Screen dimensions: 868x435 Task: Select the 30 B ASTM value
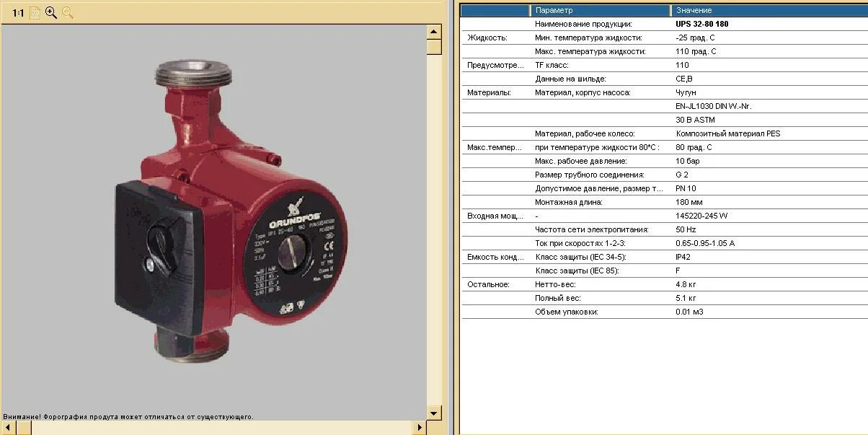point(696,120)
